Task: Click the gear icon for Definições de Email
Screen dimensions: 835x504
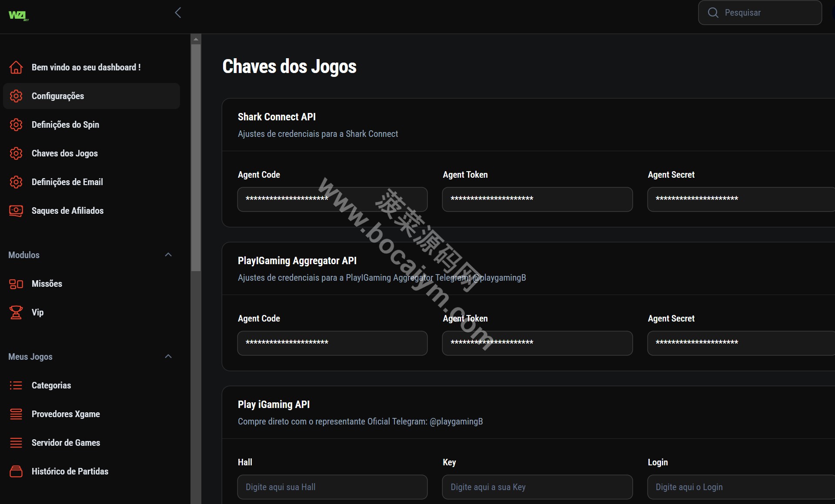Action: click(16, 182)
